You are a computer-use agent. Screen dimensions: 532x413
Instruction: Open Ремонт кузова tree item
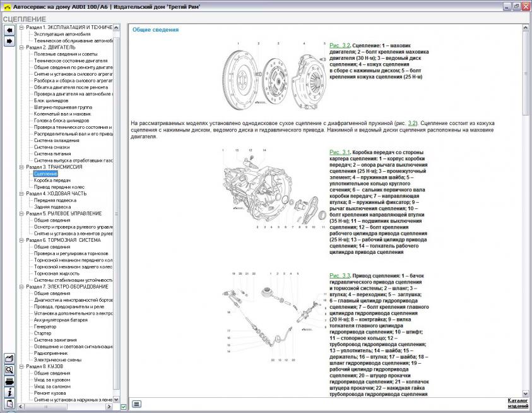[x=50, y=393]
